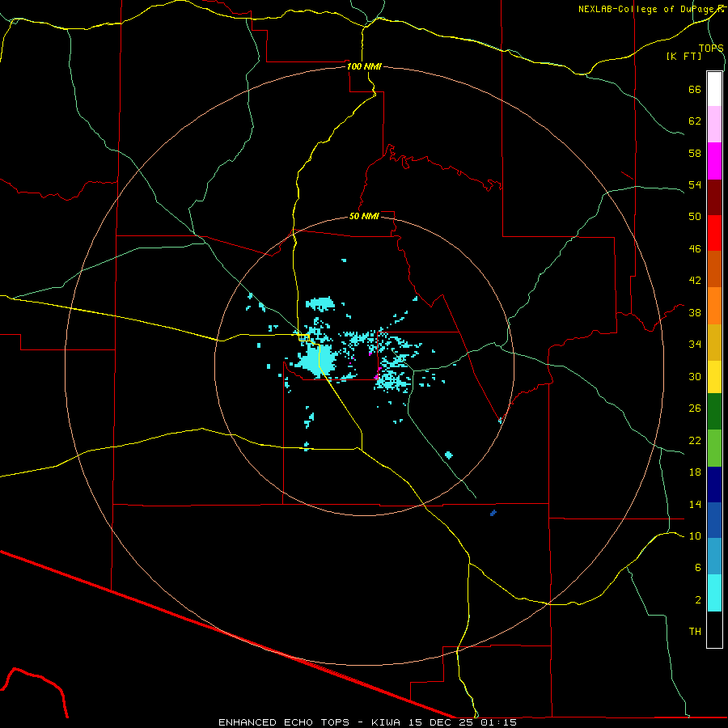
Task: Click the "14" legend value
Action: [695, 504]
